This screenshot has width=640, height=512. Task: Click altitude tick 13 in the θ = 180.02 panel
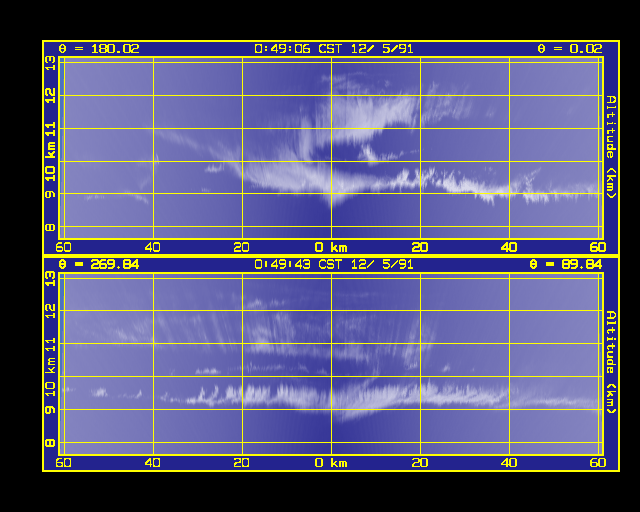point(50,63)
